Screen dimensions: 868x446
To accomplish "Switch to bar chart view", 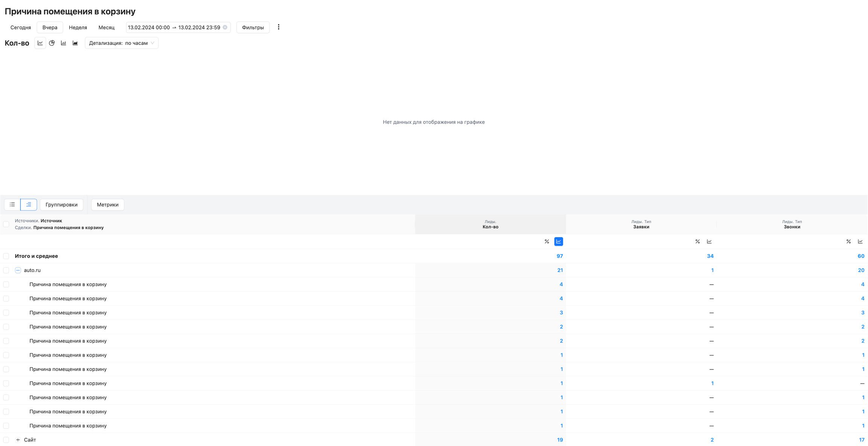I will pyautogui.click(x=64, y=43).
